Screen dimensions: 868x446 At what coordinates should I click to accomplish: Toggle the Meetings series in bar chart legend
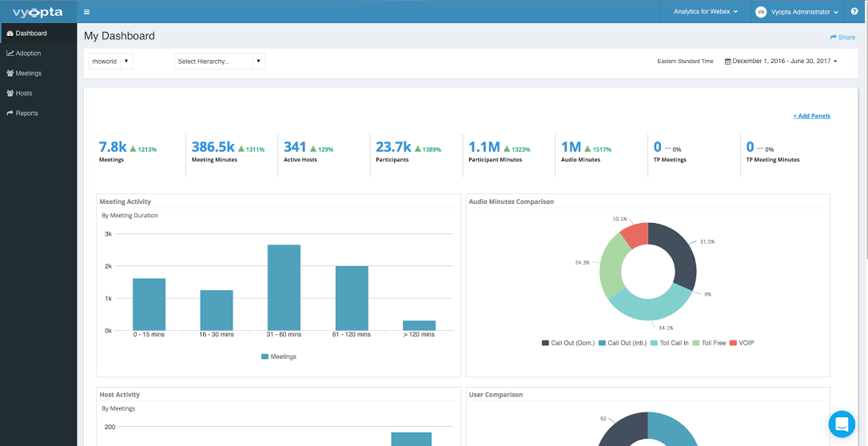(x=278, y=357)
